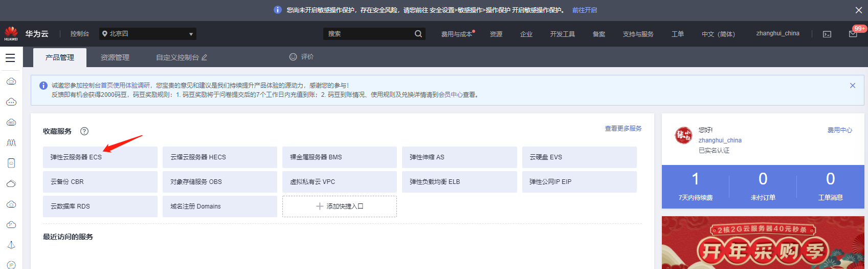Click the 工单消息 count

[x=831, y=179]
